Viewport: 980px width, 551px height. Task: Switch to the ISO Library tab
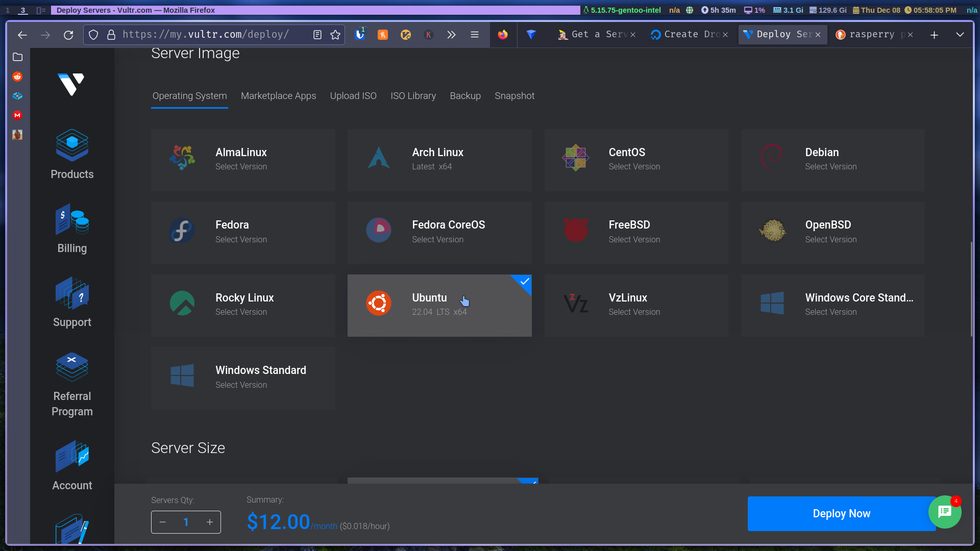coord(413,96)
